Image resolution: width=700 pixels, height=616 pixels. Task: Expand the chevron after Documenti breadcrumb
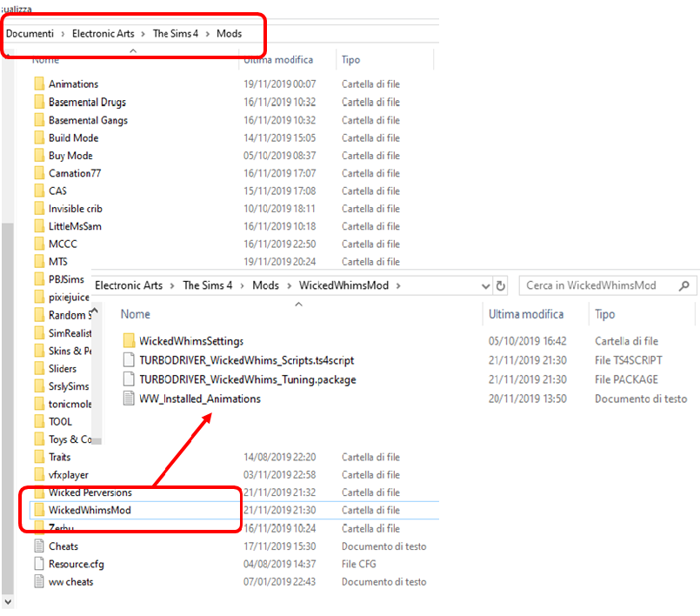point(63,34)
